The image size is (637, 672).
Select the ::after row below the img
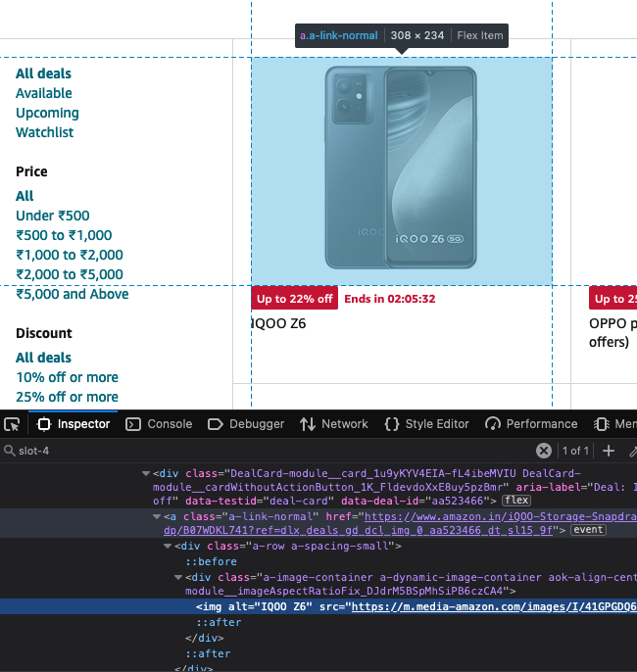tap(219, 622)
